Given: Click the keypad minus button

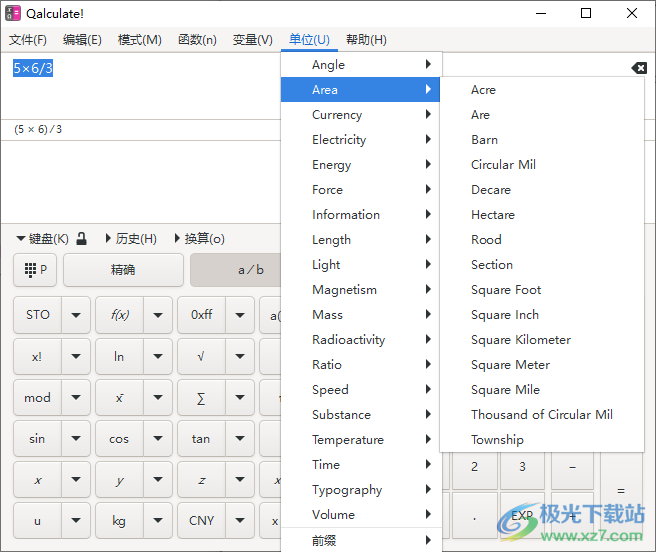Looking at the screenshot, I should pos(572,470).
